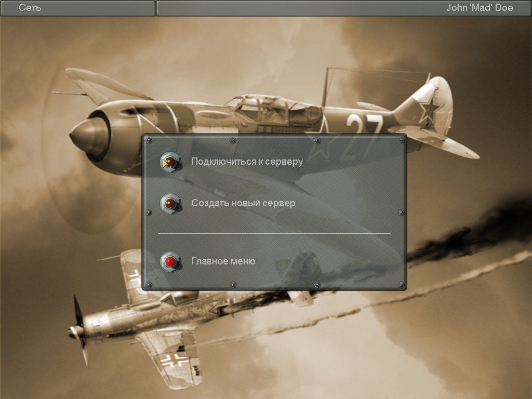Click the Главное меню text label
Screen dimensions: 532x399
click(x=223, y=261)
